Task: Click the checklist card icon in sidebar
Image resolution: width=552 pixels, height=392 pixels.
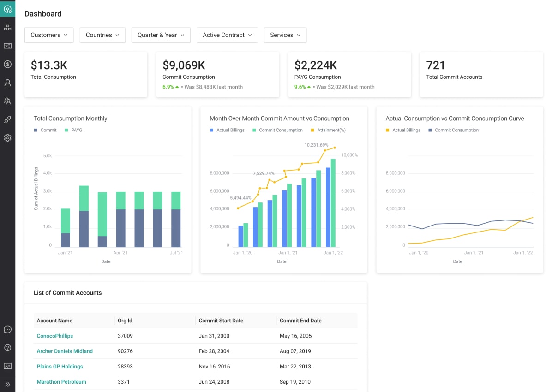Action: pyautogui.click(x=7, y=46)
